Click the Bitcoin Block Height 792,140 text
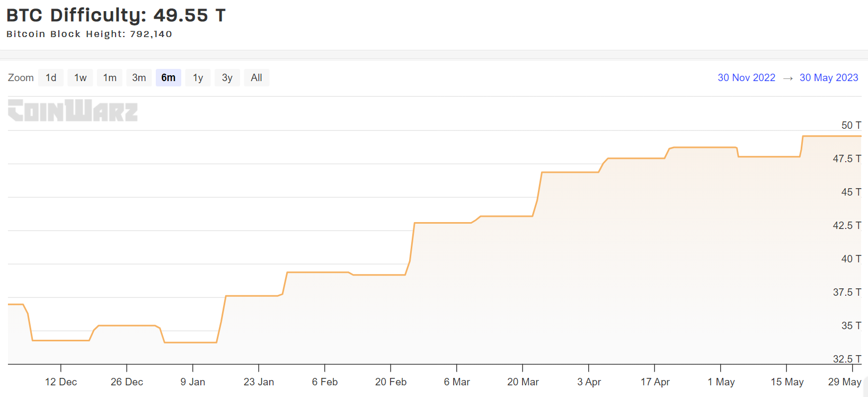 (x=89, y=34)
